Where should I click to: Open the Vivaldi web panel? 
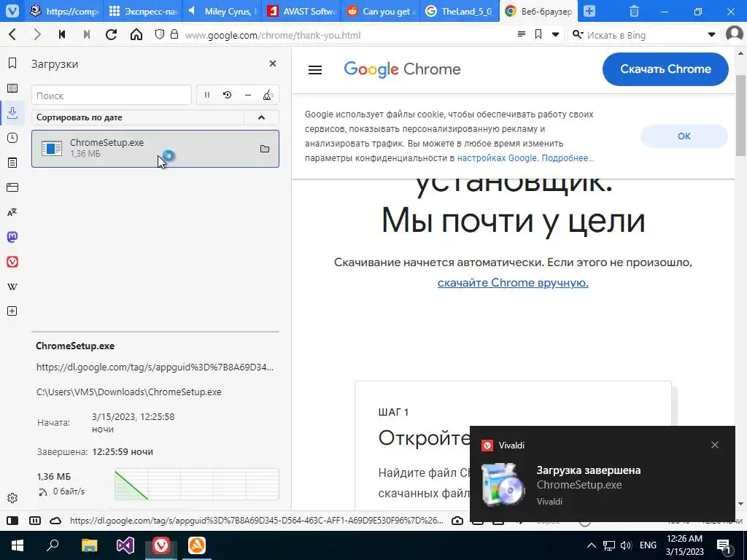tap(12, 262)
